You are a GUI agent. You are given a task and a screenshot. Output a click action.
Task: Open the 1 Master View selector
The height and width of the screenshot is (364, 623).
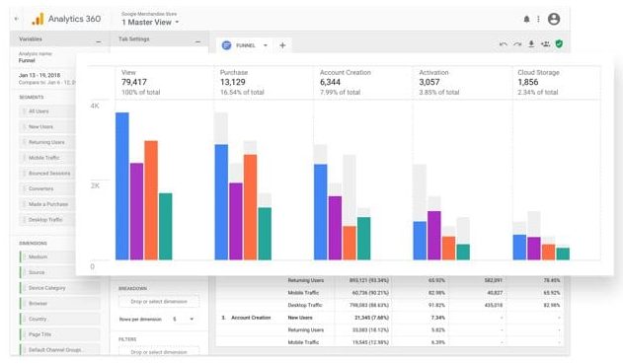(150, 23)
